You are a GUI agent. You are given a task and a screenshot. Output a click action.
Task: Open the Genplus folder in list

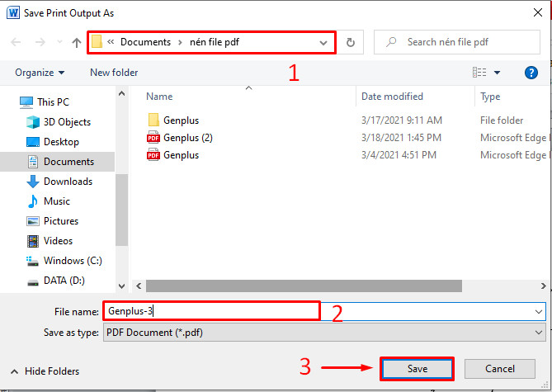(181, 120)
